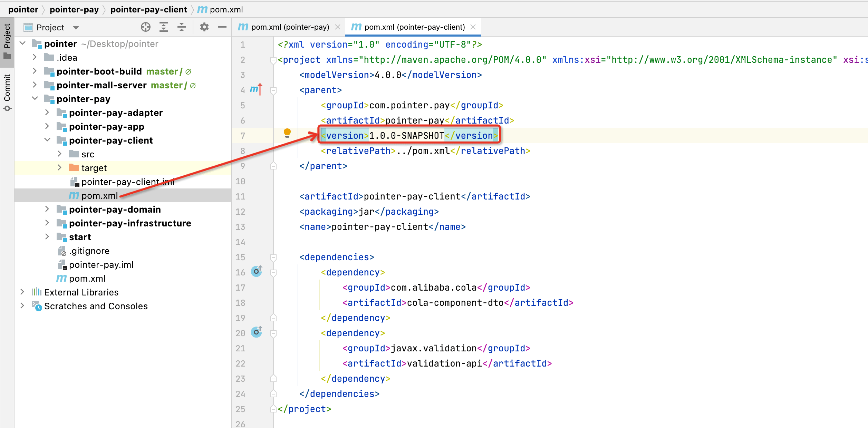This screenshot has height=428, width=868.
Task: Collapse the pointer-pay-client folder
Action: 47,140
